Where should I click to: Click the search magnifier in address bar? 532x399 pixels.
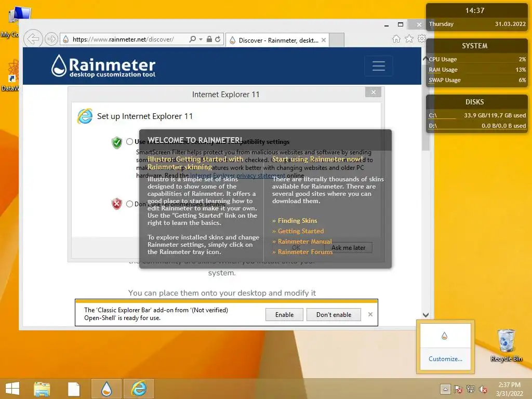pos(192,39)
